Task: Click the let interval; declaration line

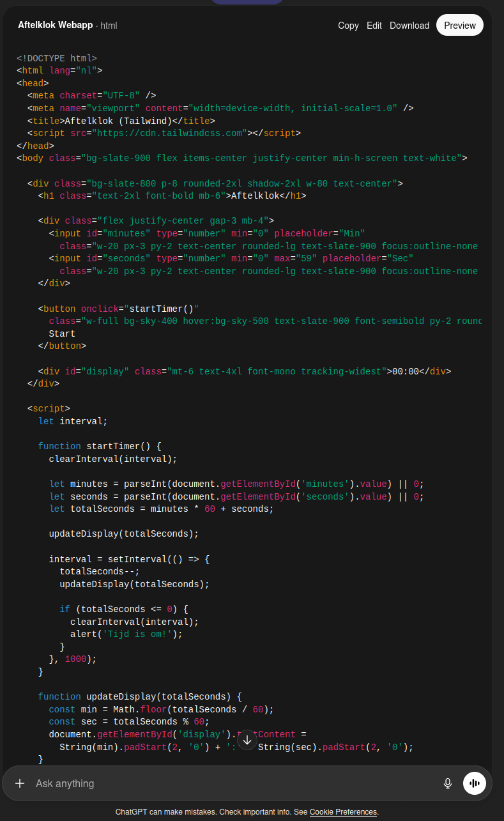Action: [73, 421]
